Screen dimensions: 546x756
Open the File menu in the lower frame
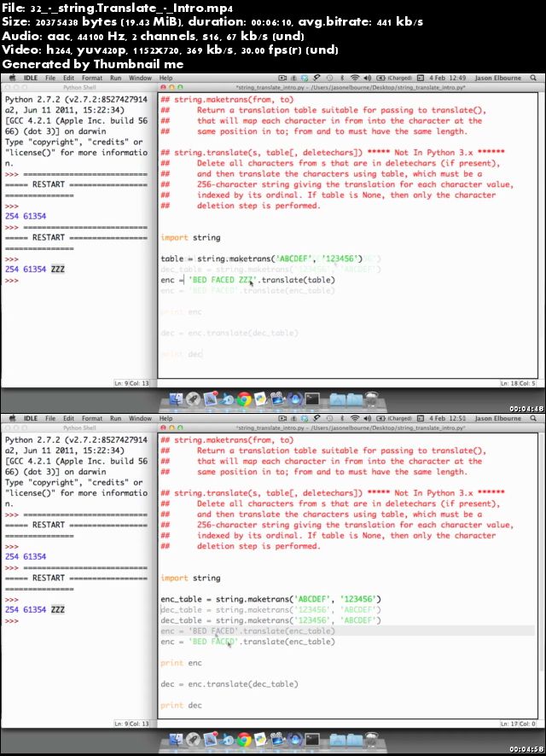point(50,418)
